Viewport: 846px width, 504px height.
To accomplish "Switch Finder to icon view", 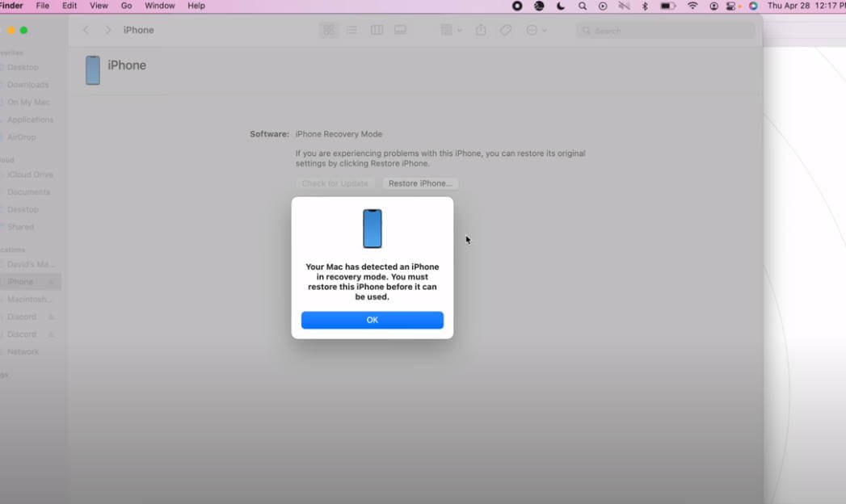I will coord(328,30).
